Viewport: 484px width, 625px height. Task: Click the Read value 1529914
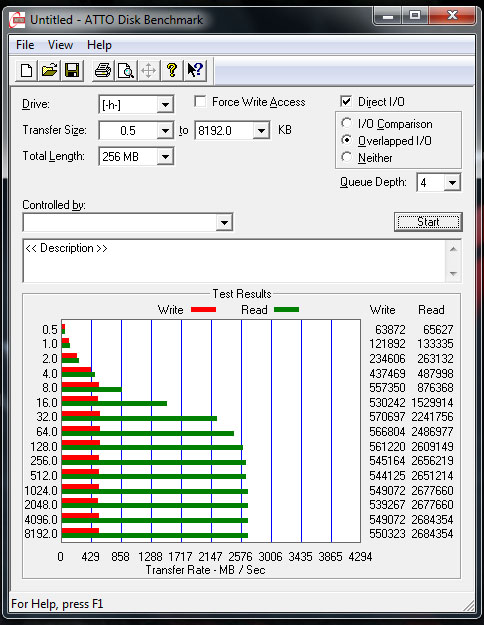pyautogui.click(x=432, y=403)
